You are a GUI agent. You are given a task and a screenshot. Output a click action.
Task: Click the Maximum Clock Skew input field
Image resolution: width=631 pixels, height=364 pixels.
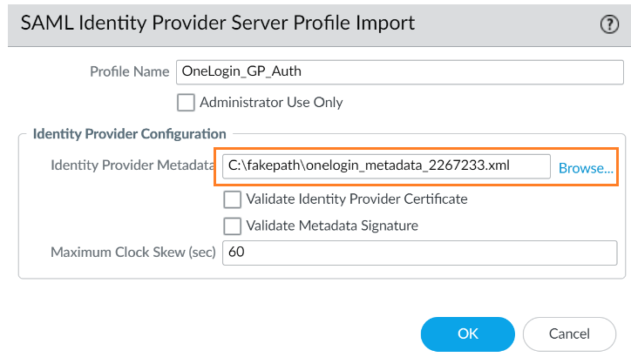422,253
